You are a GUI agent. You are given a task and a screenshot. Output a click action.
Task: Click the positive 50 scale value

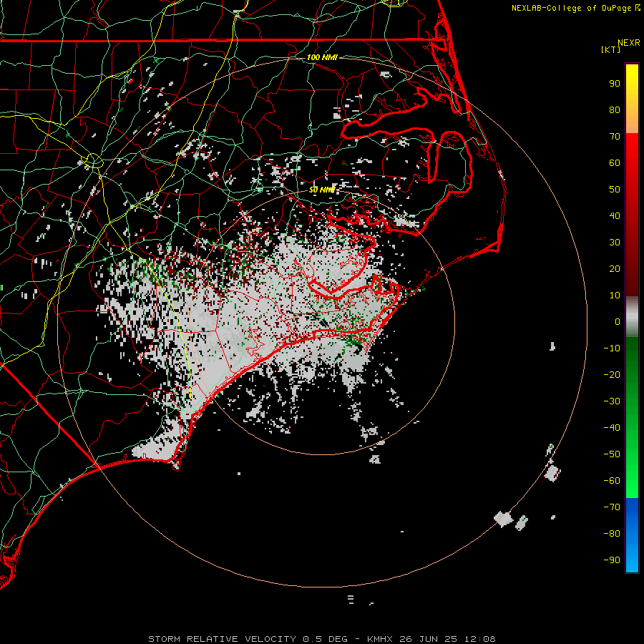(x=615, y=190)
